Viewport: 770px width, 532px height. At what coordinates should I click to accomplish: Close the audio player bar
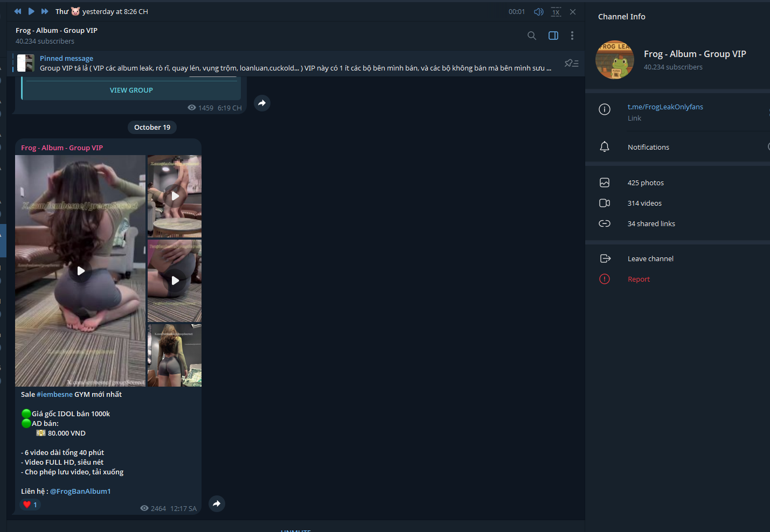pos(573,12)
